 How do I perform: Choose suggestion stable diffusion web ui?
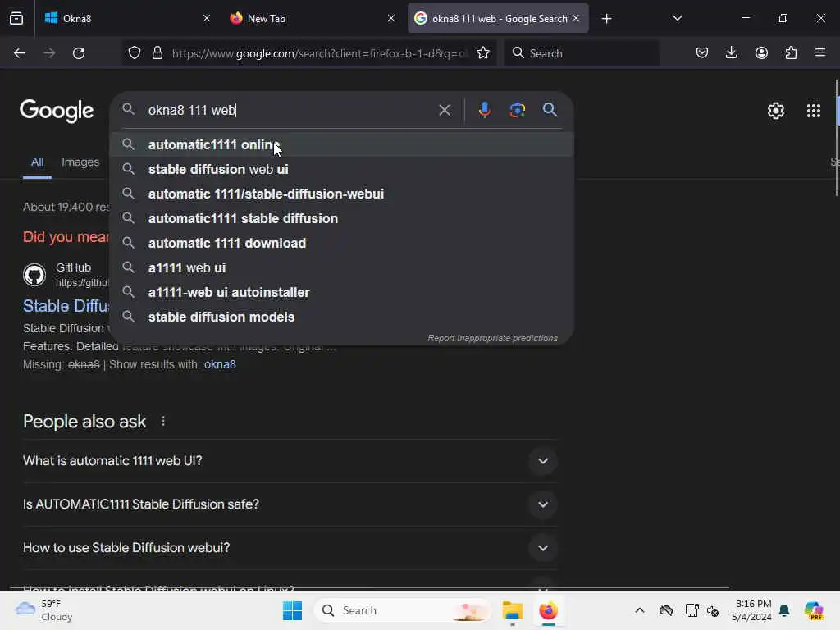(342, 169)
